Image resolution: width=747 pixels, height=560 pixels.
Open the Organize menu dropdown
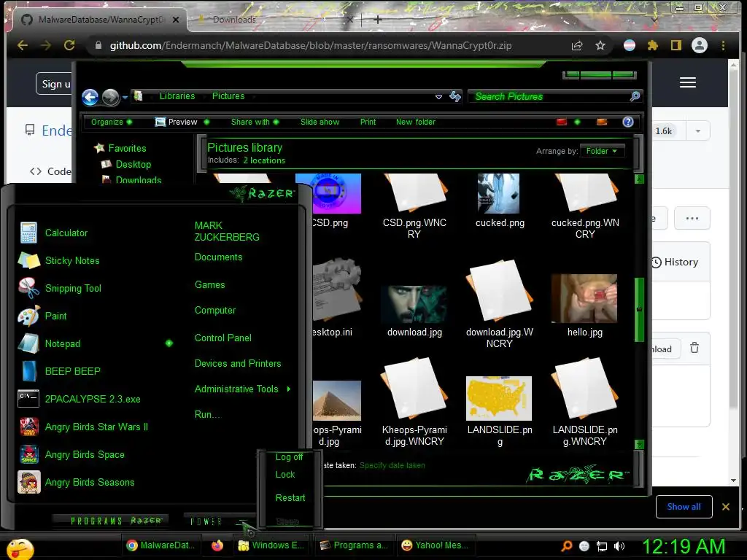tap(112, 122)
